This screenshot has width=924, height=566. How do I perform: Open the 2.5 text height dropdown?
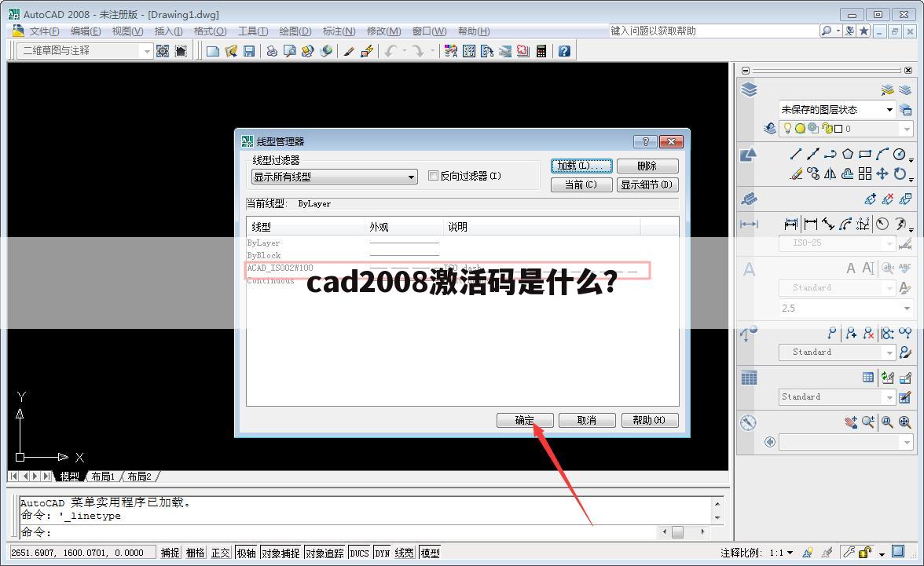click(x=845, y=308)
